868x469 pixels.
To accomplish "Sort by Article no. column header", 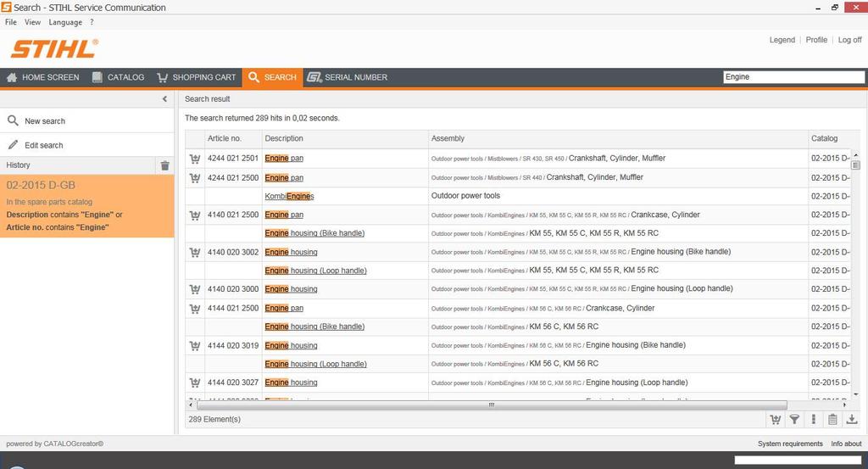I will 233,138.
